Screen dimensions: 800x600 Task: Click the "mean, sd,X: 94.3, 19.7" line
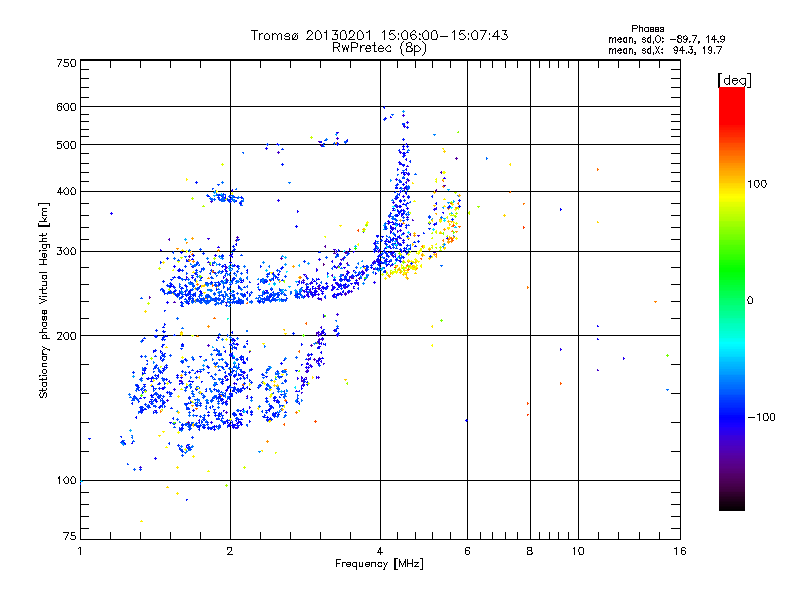click(x=665, y=50)
